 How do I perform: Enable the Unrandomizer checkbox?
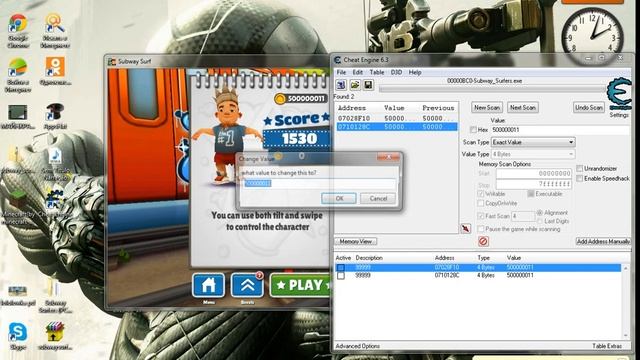(x=580, y=169)
